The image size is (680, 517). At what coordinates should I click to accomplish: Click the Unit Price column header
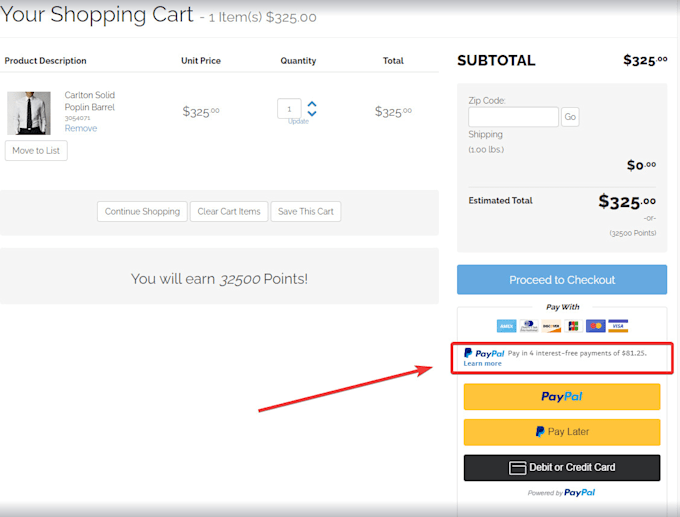pyautogui.click(x=201, y=61)
